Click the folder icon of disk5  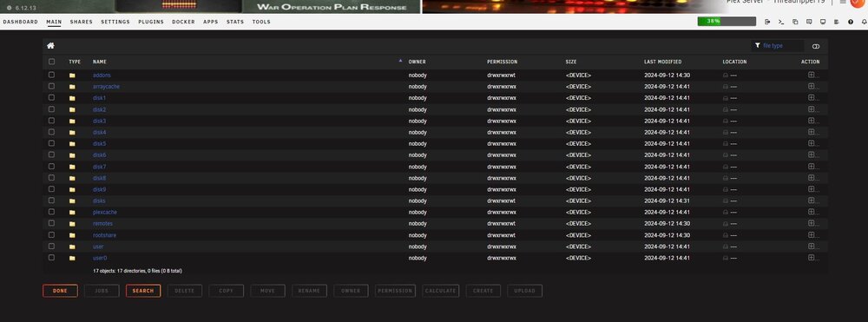[72, 144]
